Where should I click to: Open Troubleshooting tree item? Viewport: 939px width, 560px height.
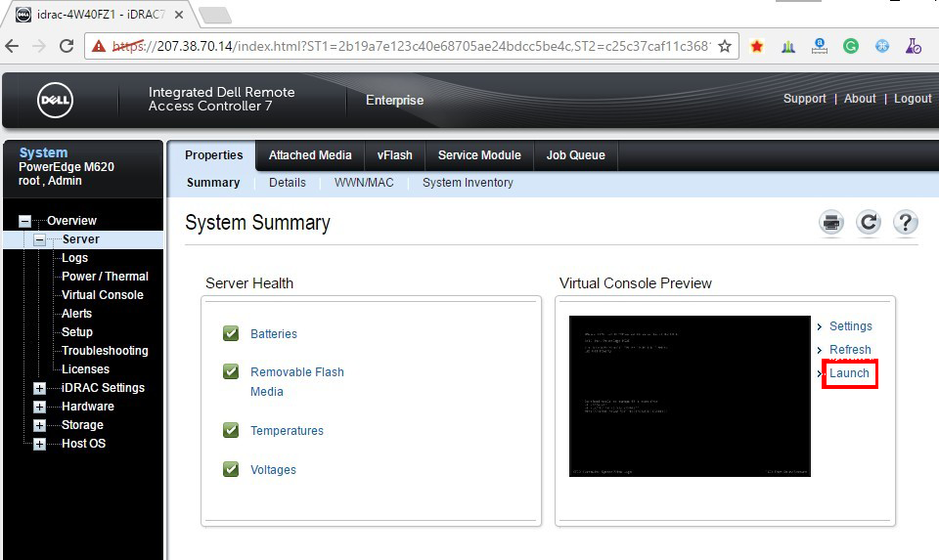[105, 351]
